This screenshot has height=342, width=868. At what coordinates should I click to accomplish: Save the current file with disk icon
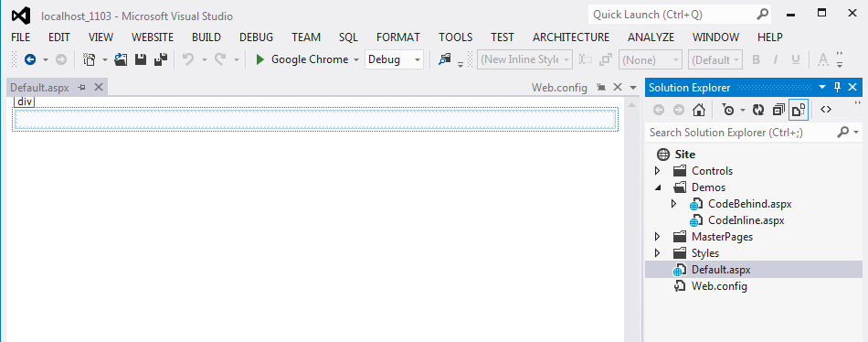click(141, 59)
